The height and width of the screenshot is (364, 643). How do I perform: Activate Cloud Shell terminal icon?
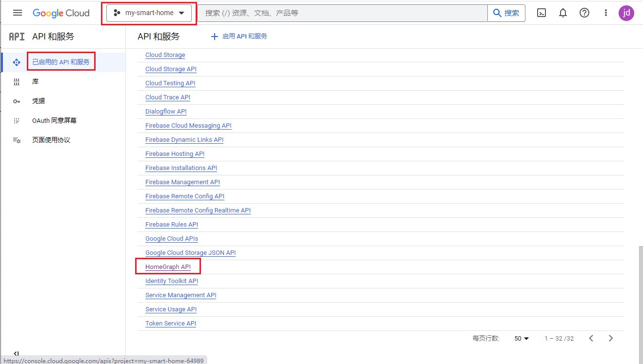pos(542,13)
